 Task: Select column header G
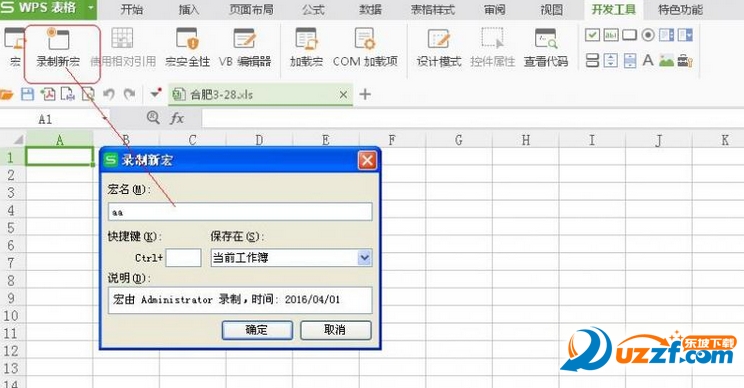(x=459, y=140)
